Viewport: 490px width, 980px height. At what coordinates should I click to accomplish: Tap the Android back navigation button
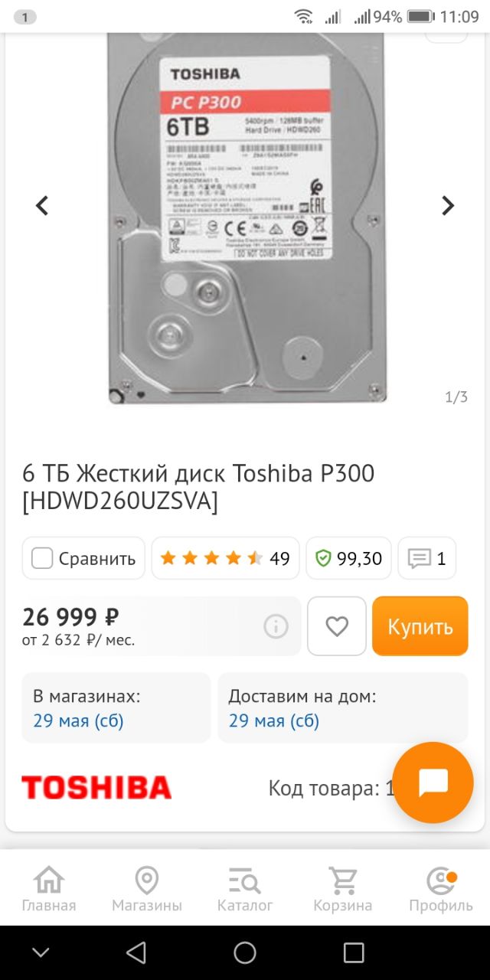point(136,952)
